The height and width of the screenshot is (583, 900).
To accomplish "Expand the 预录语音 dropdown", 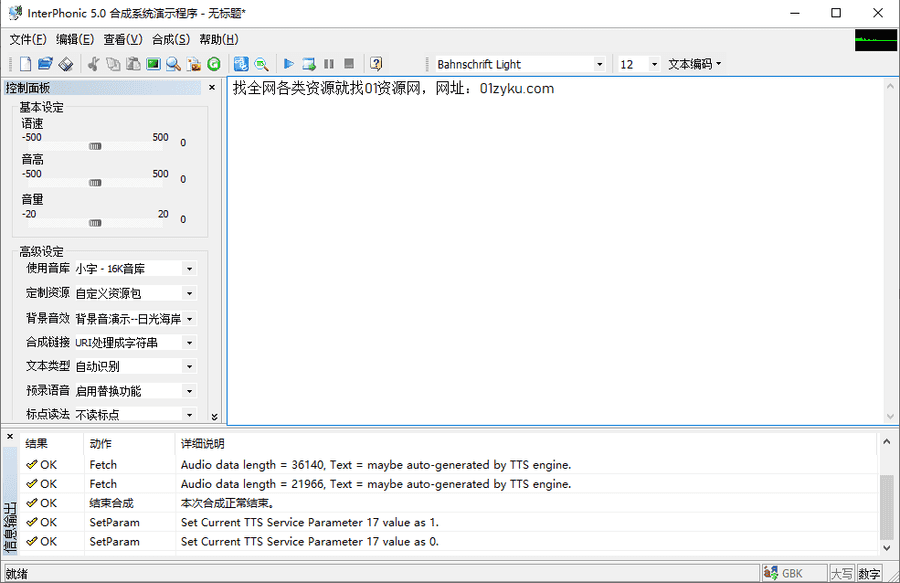I will click(189, 391).
